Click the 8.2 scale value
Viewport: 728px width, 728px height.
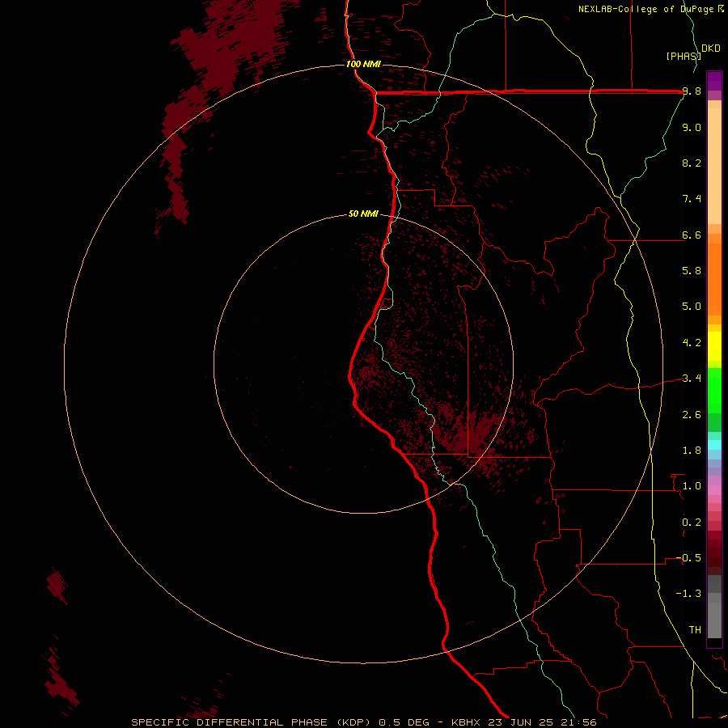coord(692,163)
